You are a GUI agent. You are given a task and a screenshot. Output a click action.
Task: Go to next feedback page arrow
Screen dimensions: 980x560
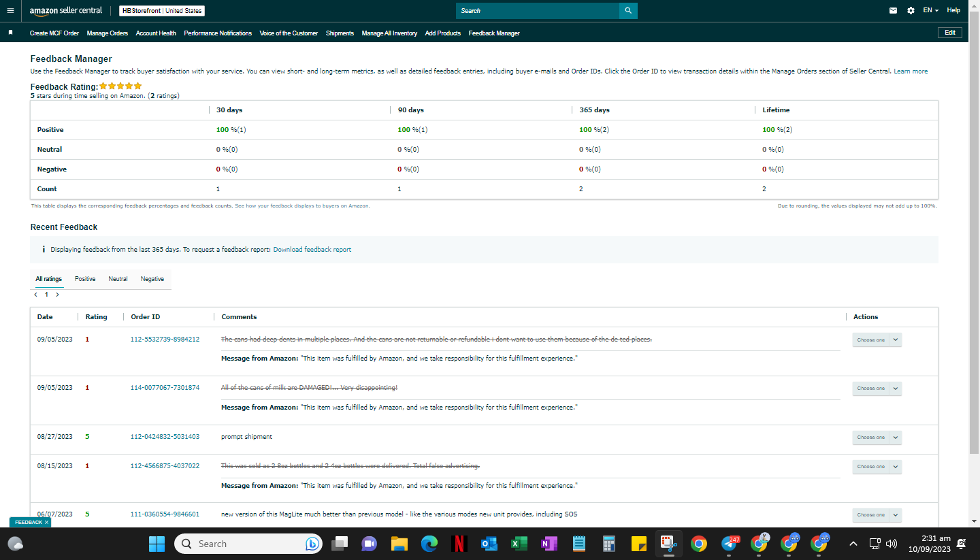[x=57, y=295]
